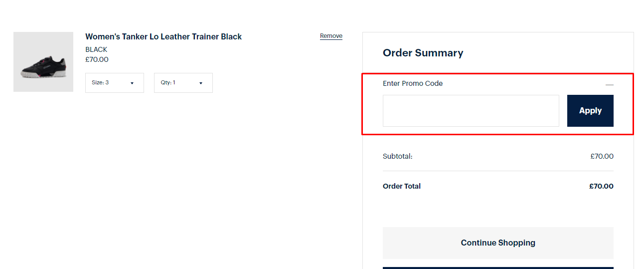The width and height of the screenshot is (644, 269).
Task: Open the Size 3 selector
Action: click(114, 83)
